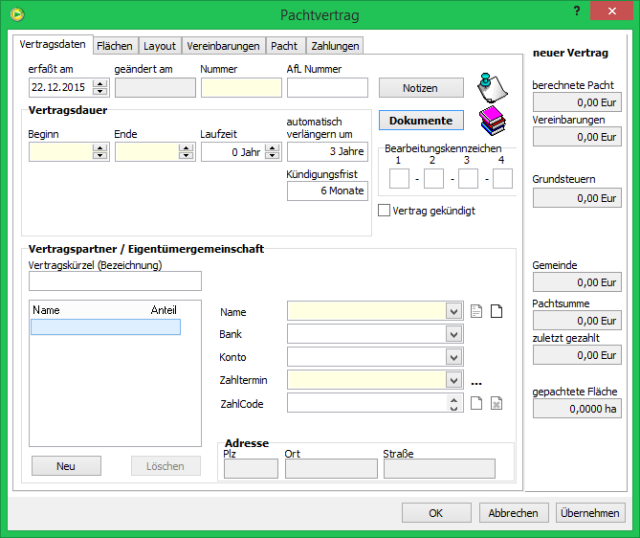
Task: Open the Zahltermin dropdown list
Action: click(x=454, y=380)
